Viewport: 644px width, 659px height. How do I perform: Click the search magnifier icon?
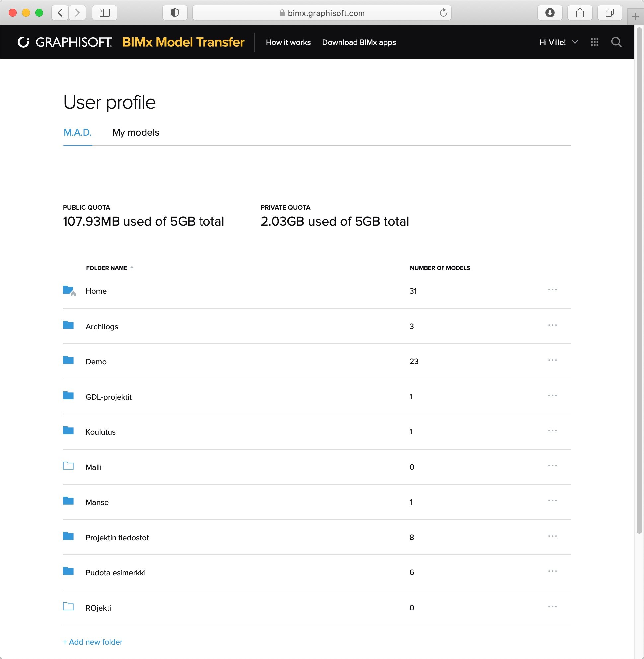pos(616,42)
